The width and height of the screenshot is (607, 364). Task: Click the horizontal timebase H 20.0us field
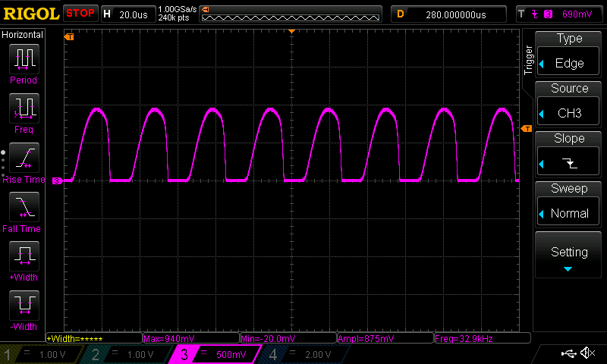click(x=127, y=14)
